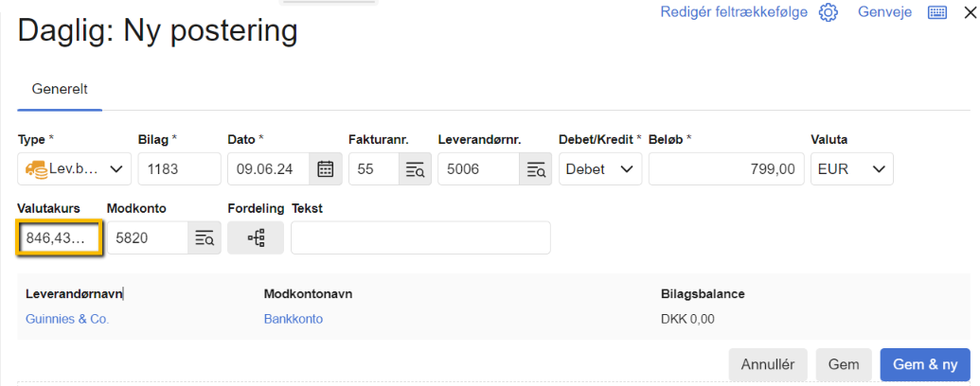Click the keyboard shortcuts icon
Screen dimensions: 980x386
937,12
